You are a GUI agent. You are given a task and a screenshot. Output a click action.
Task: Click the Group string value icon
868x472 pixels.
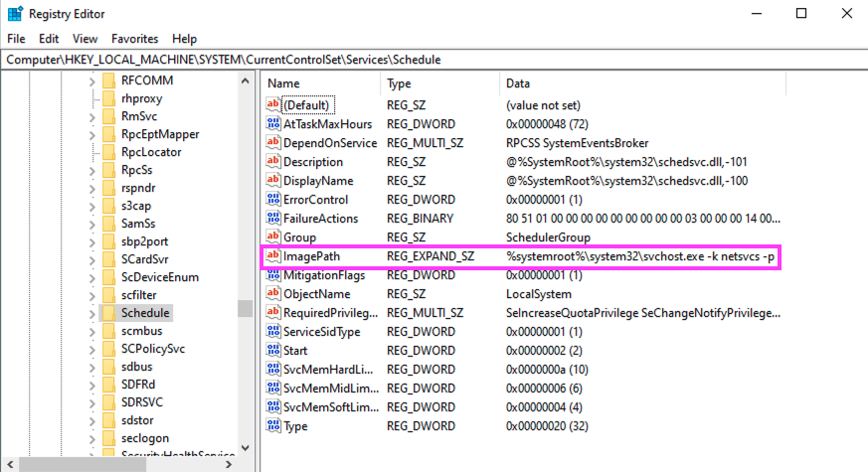[272, 236]
